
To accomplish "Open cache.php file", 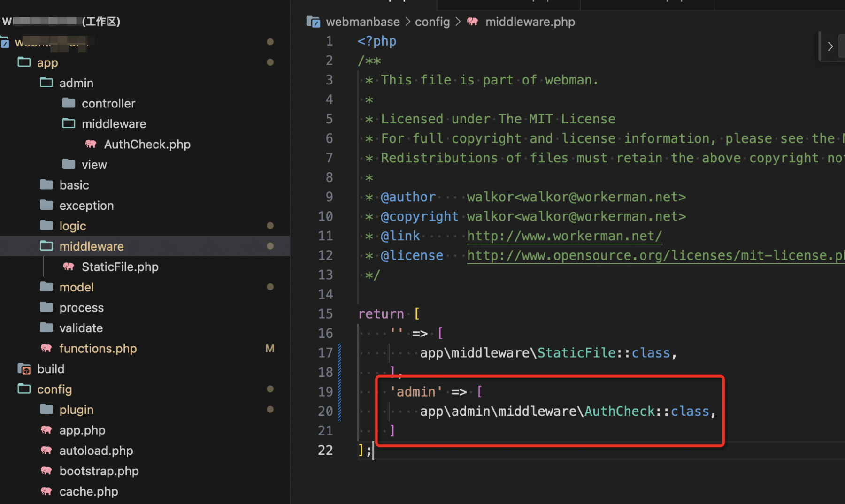I will pos(89,491).
